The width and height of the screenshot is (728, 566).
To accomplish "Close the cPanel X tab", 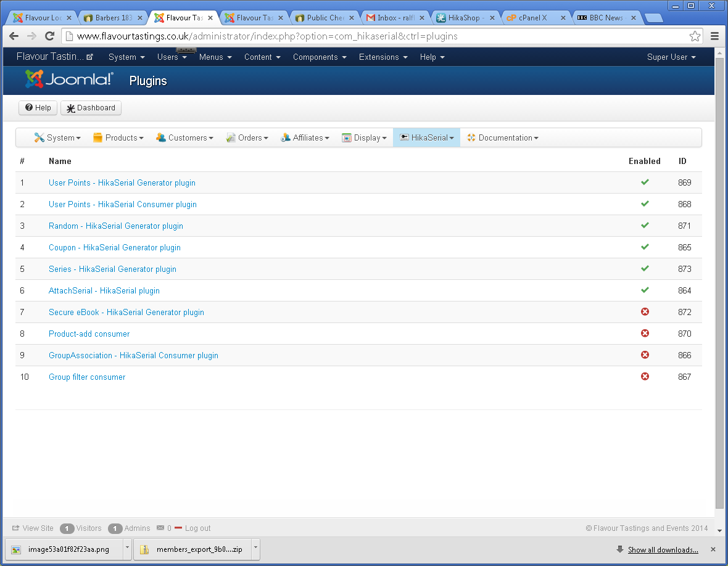I will click(563, 18).
